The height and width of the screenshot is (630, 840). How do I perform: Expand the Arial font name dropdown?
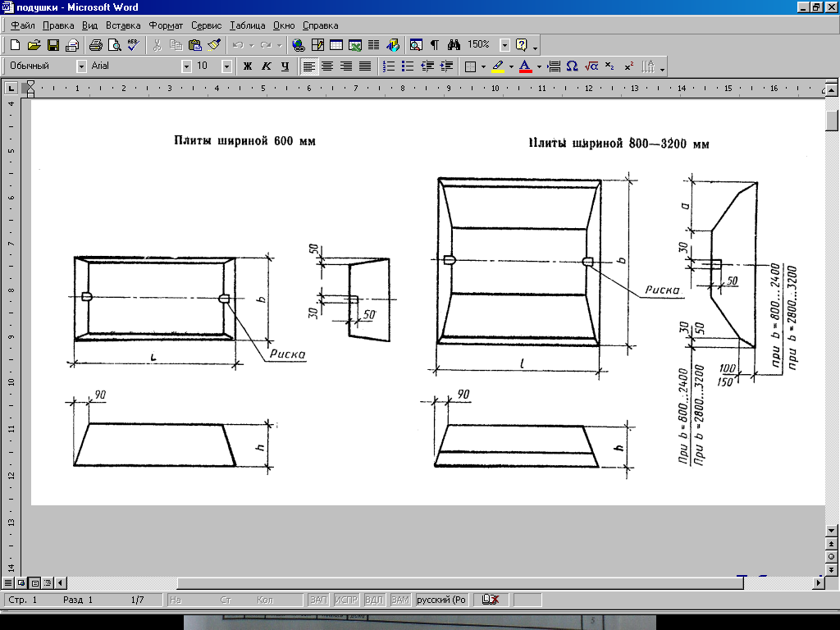click(x=186, y=66)
